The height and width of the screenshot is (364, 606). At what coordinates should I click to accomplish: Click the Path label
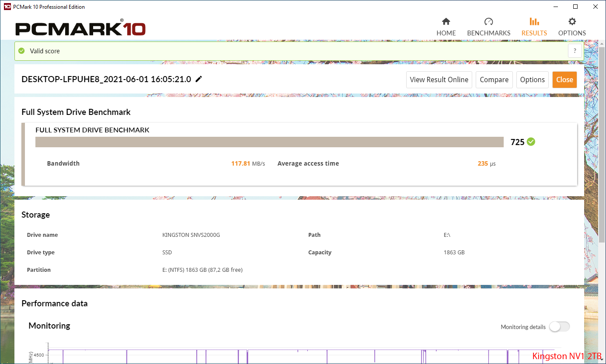click(314, 235)
